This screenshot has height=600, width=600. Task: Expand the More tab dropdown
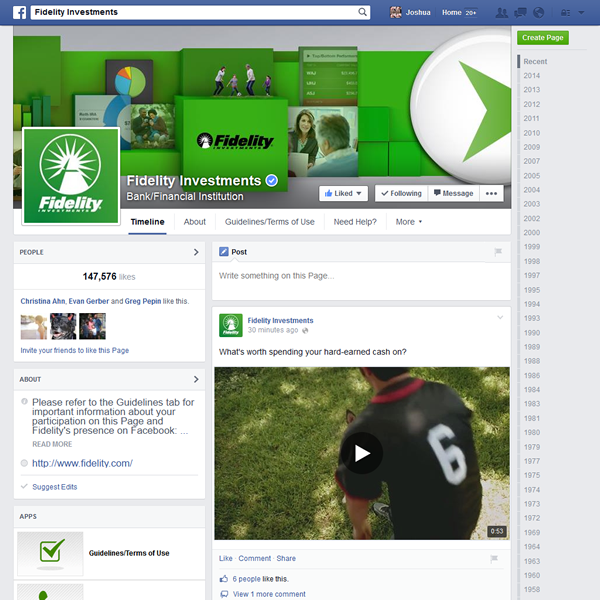pos(408,222)
